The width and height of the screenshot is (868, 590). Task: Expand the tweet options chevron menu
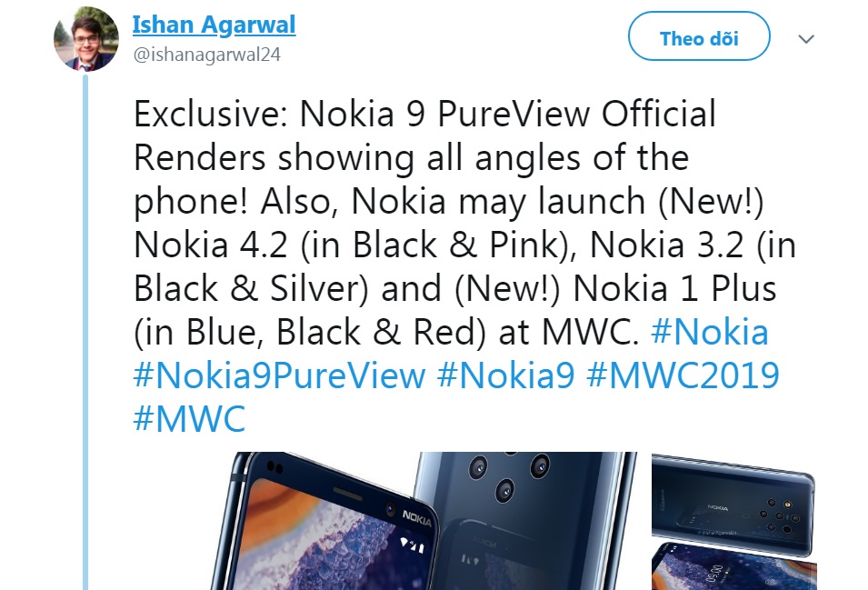(x=805, y=39)
